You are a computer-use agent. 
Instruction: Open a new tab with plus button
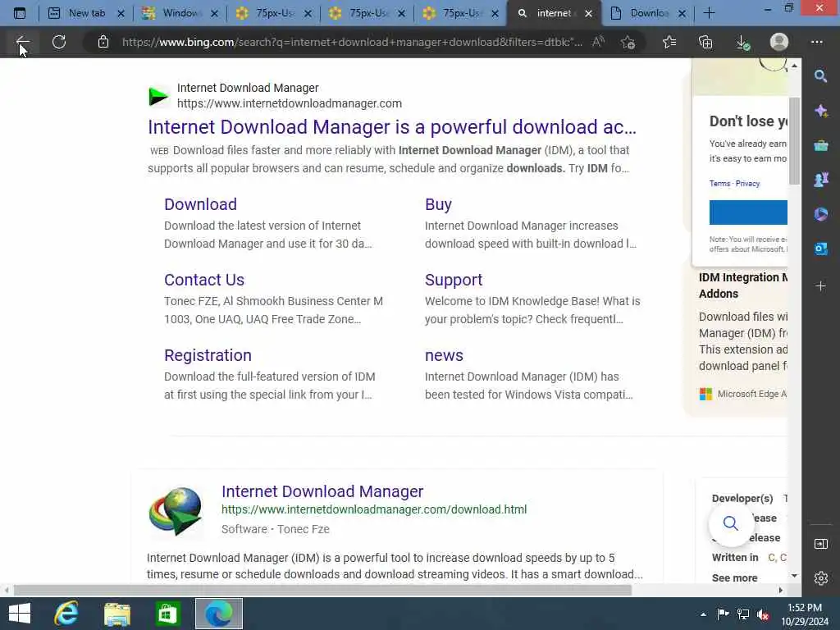click(x=709, y=13)
